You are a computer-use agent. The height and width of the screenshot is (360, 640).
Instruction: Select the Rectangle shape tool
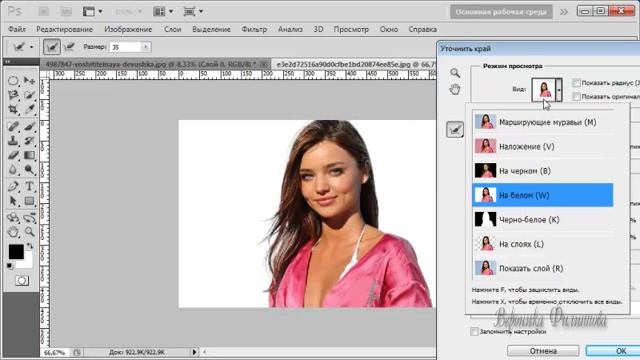click(29, 201)
